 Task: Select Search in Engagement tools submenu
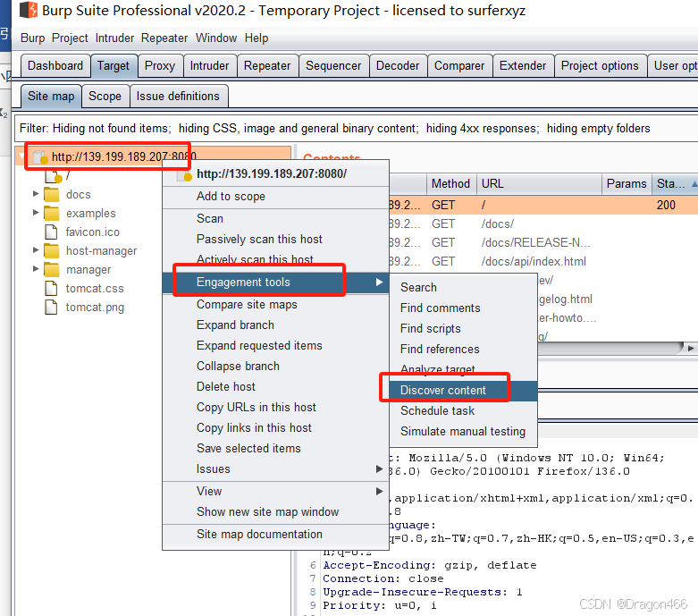(464, 287)
